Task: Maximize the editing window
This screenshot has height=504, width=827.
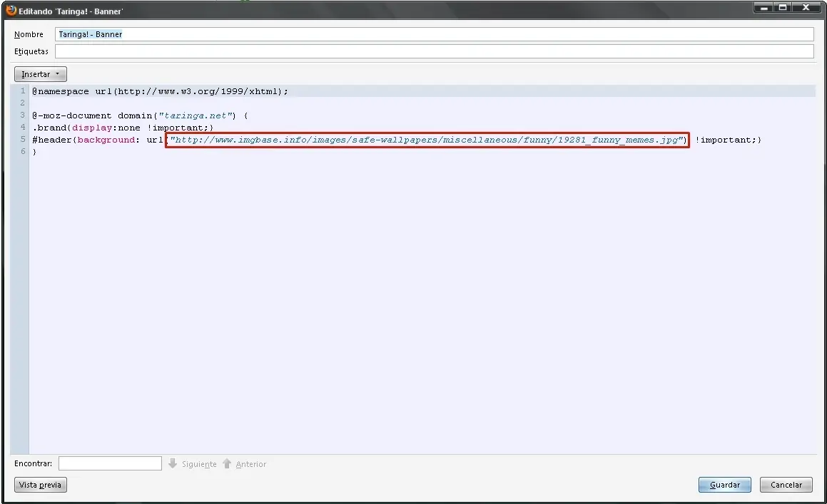Action: tap(783, 7)
